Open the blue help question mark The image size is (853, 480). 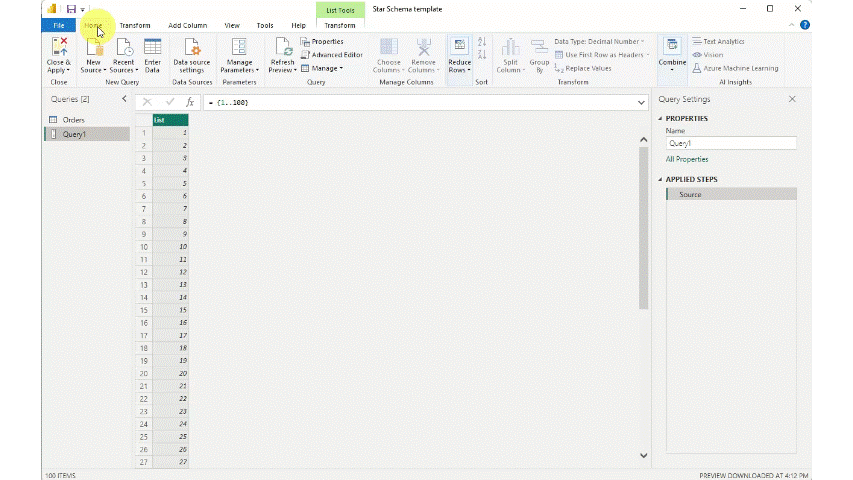coord(805,25)
